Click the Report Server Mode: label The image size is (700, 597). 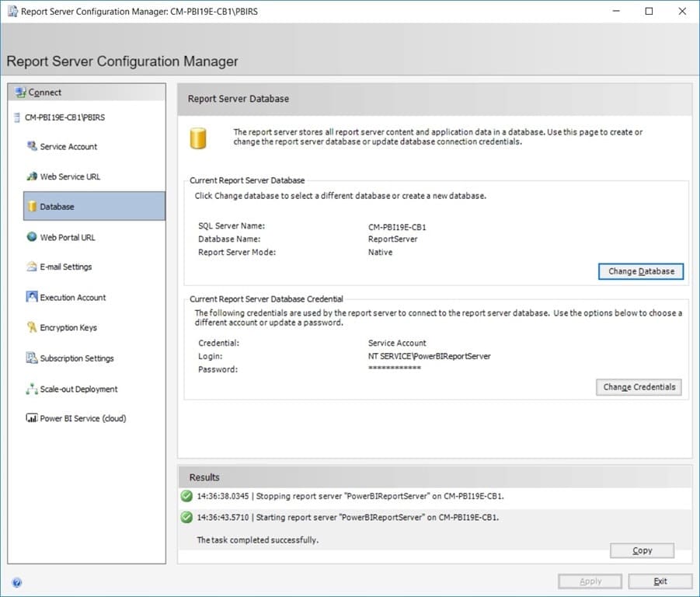(x=237, y=253)
